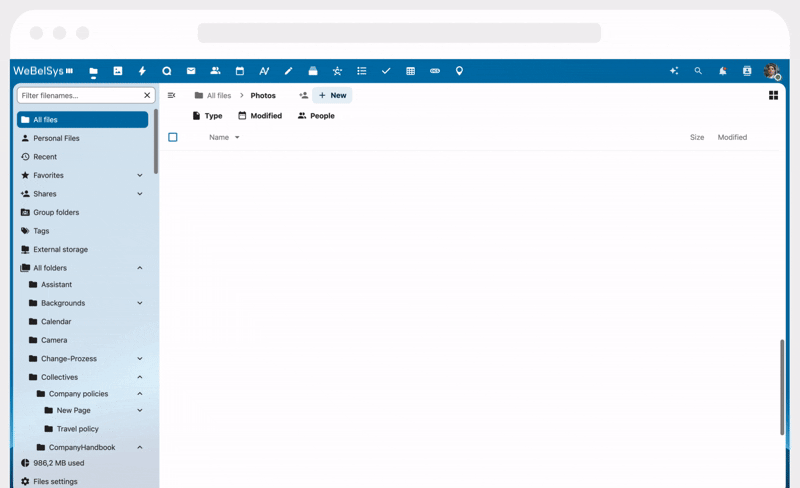
Task: Open the Contacts people icon
Action: click(x=215, y=71)
